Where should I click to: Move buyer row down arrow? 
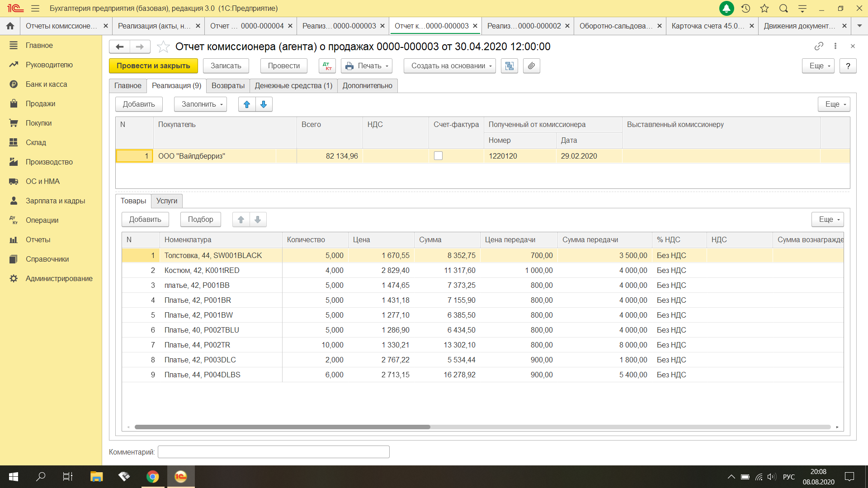264,104
